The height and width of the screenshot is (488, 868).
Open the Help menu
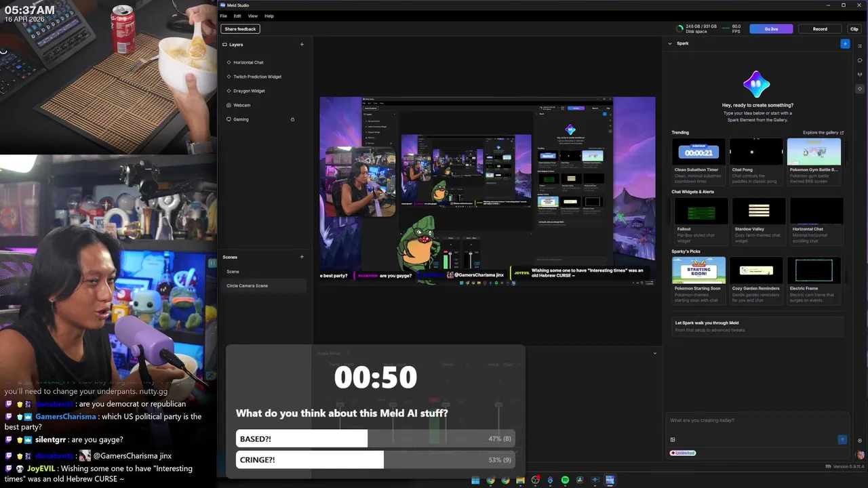click(269, 16)
